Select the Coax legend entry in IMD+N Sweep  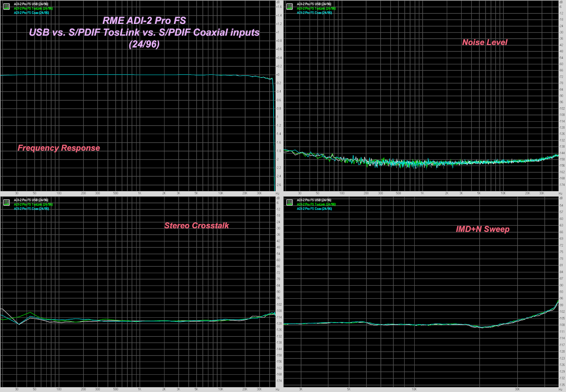pos(314,209)
